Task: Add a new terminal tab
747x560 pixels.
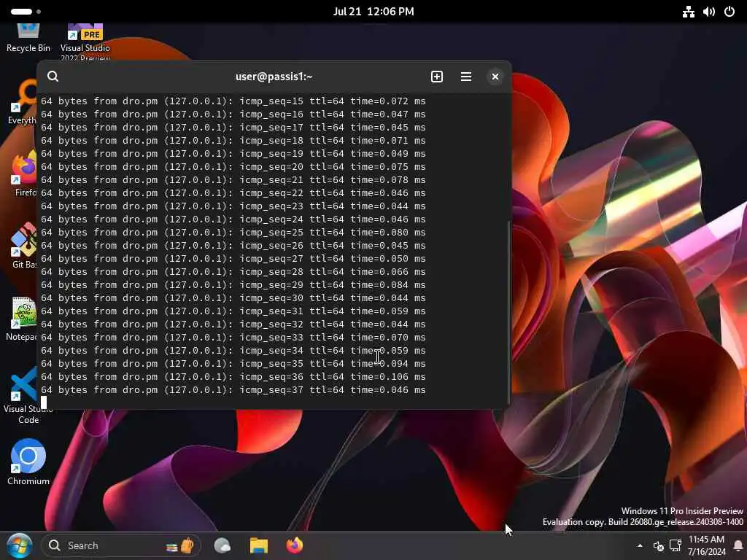Action: click(x=436, y=77)
